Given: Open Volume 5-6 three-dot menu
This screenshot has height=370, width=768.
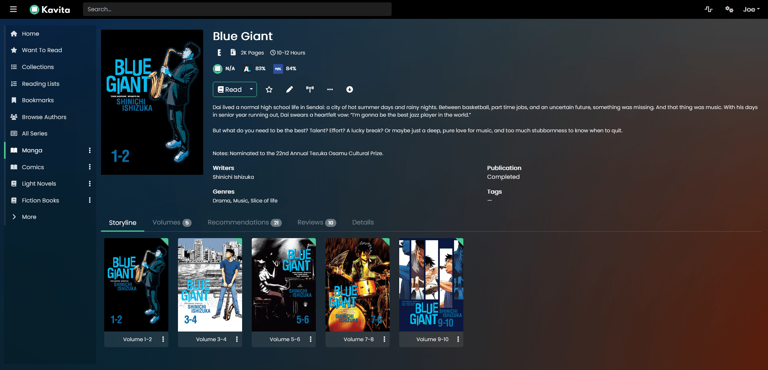Looking at the screenshot, I should point(311,339).
